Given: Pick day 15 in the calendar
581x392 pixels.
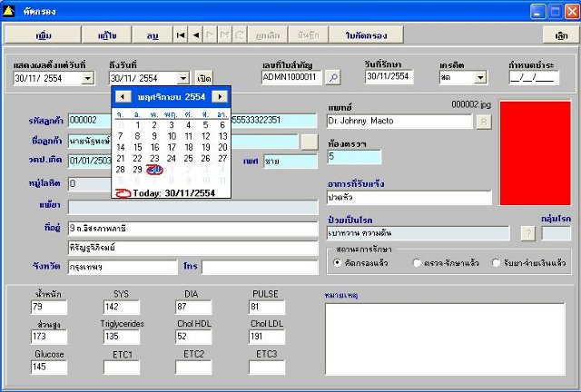Looking at the screenshot, I should point(137,147).
